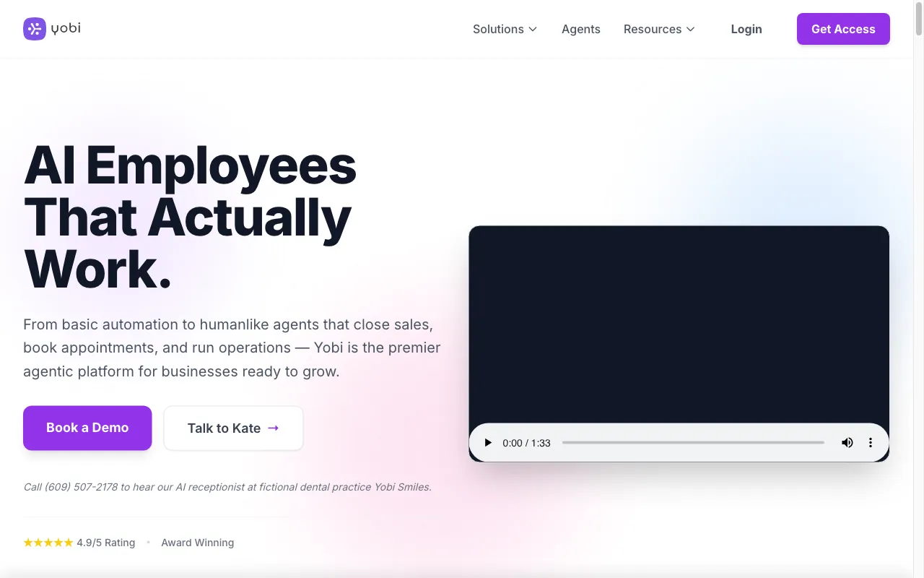Play the video with the play icon

pyautogui.click(x=488, y=443)
